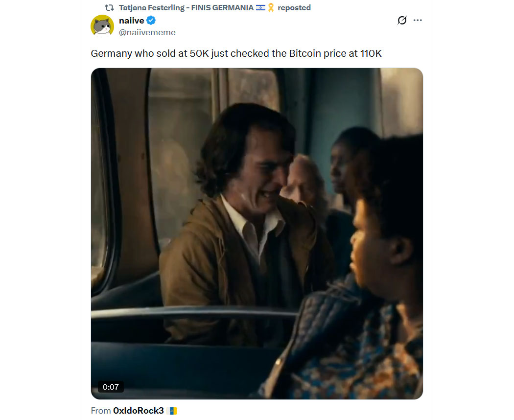Click the word 'reposted' in header
This screenshot has width=514, height=420.
[294, 8]
